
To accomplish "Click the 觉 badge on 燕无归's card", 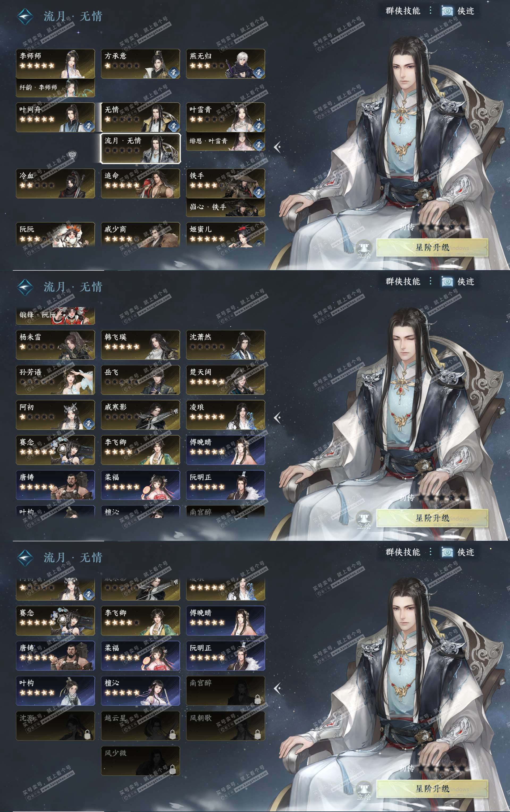I will [x=258, y=72].
